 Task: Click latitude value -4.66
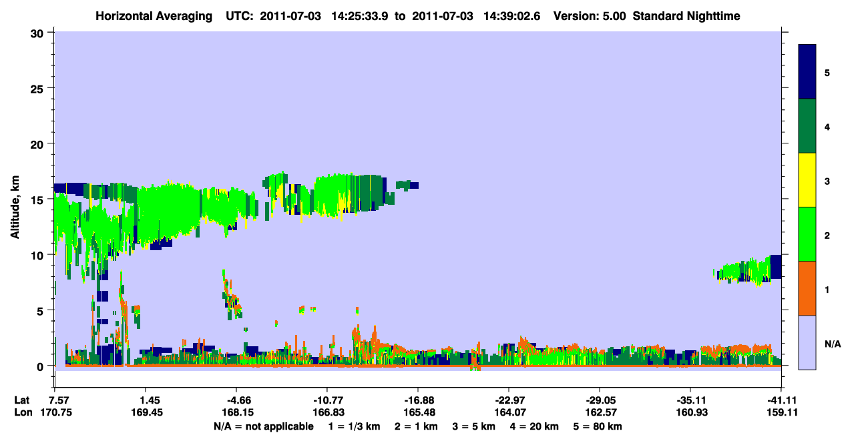[236, 400]
